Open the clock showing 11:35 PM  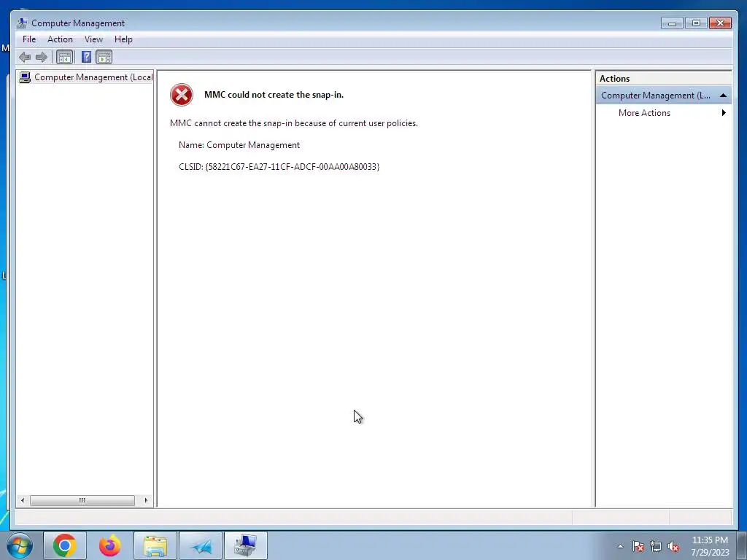tap(710, 546)
